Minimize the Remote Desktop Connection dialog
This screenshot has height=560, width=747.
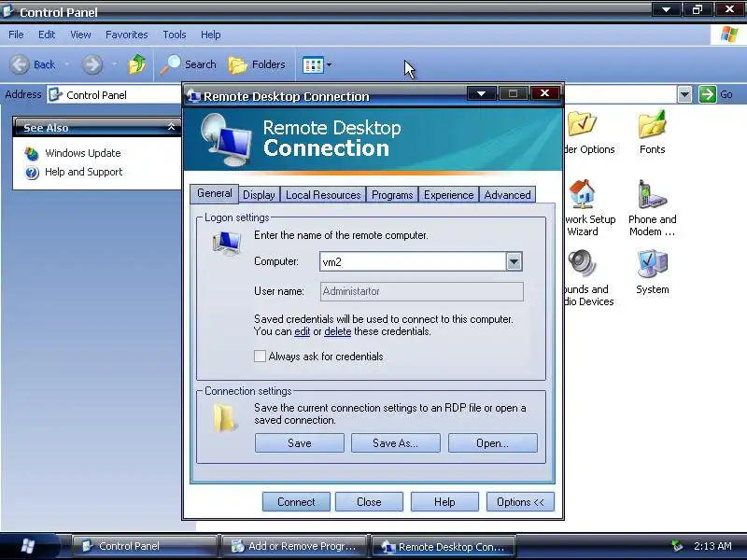[481, 93]
